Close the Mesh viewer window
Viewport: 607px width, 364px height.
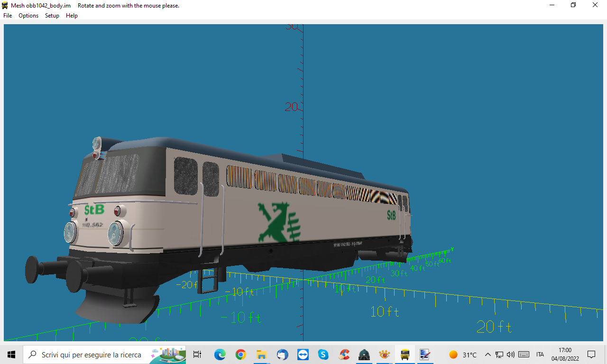point(595,5)
